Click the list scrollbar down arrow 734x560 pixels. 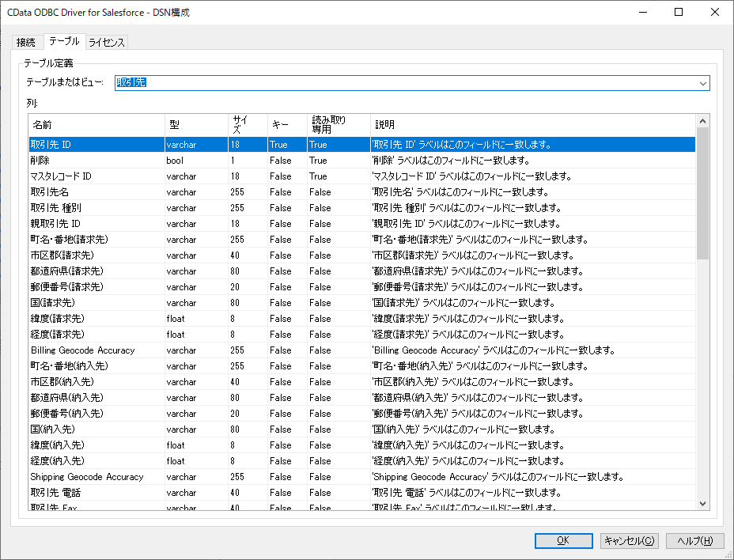coord(702,504)
